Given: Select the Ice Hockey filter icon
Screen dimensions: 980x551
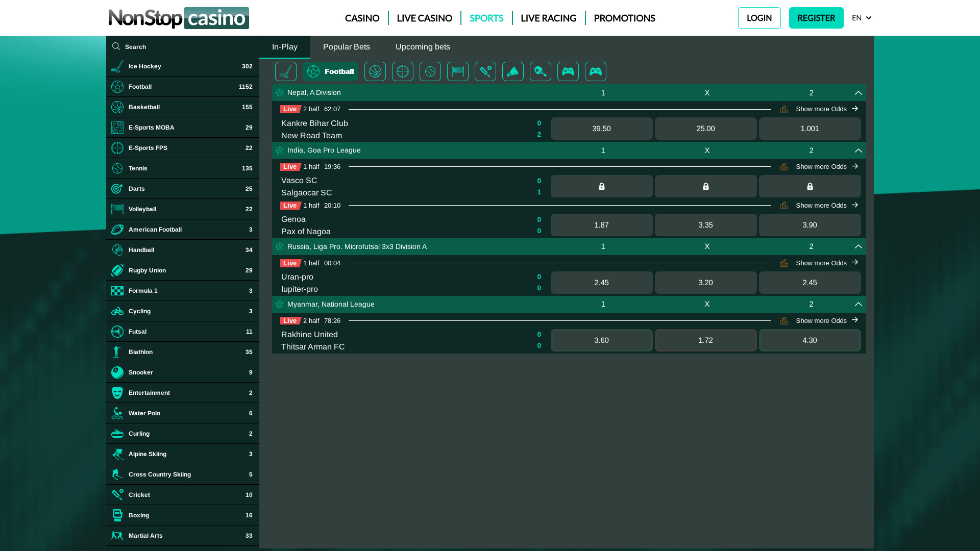Looking at the screenshot, I should tap(286, 71).
